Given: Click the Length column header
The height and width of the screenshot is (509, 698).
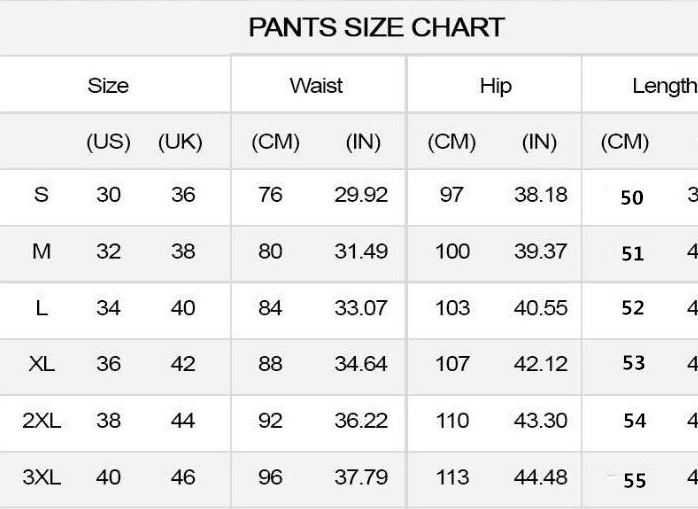Looking at the screenshot, I should (x=663, y=86).
